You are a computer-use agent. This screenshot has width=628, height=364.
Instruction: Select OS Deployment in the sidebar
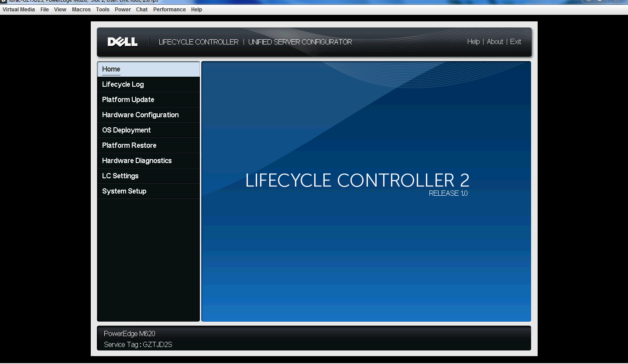148,130
